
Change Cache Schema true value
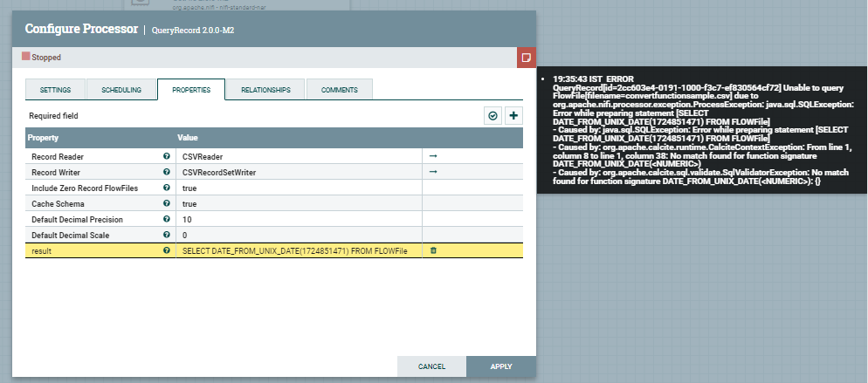tap(299, 203)
